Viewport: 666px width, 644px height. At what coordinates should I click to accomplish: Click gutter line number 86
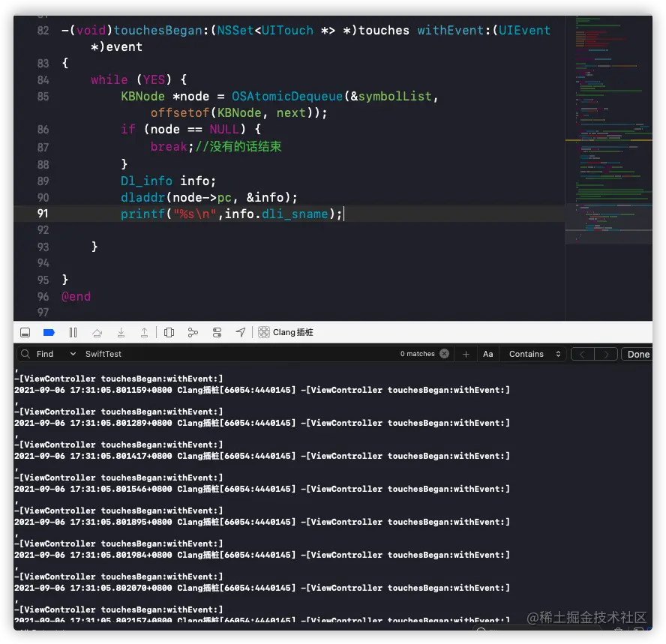(x=43, y=130)
